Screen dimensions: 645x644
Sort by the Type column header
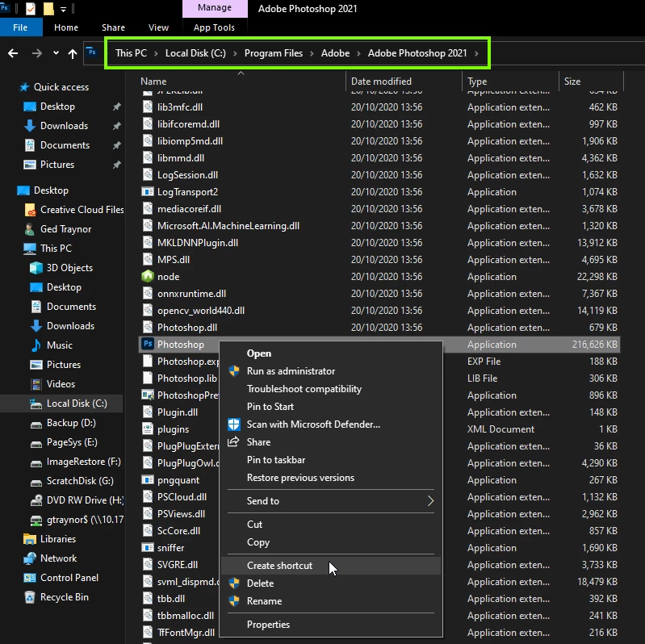[510, 81]
